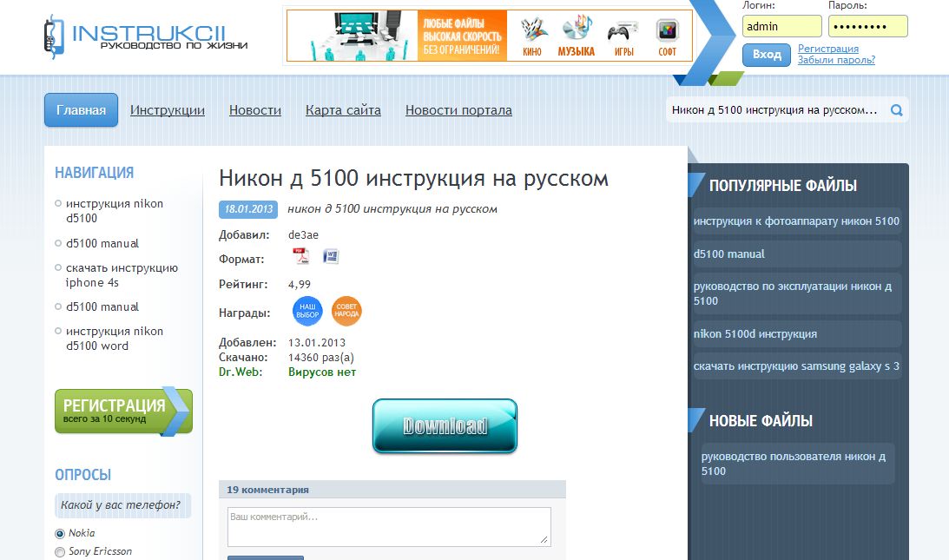949x560 pixels.
Task: Open the 'Музыка' category in banner
Action: (577, 36)
